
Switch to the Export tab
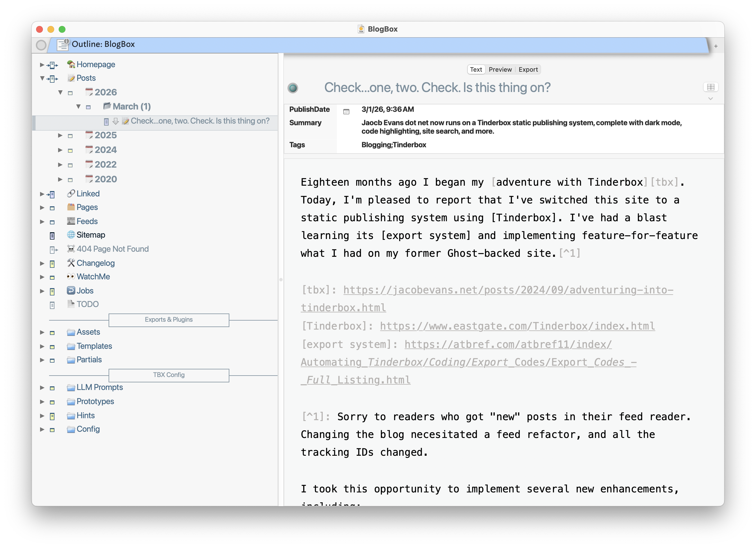[528, 69]
